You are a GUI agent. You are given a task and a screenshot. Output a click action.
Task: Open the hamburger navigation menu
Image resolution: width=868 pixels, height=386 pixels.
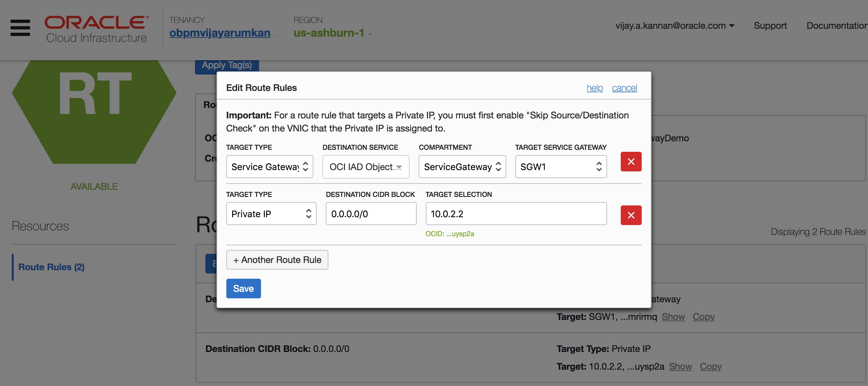click(x=20, y=28)
